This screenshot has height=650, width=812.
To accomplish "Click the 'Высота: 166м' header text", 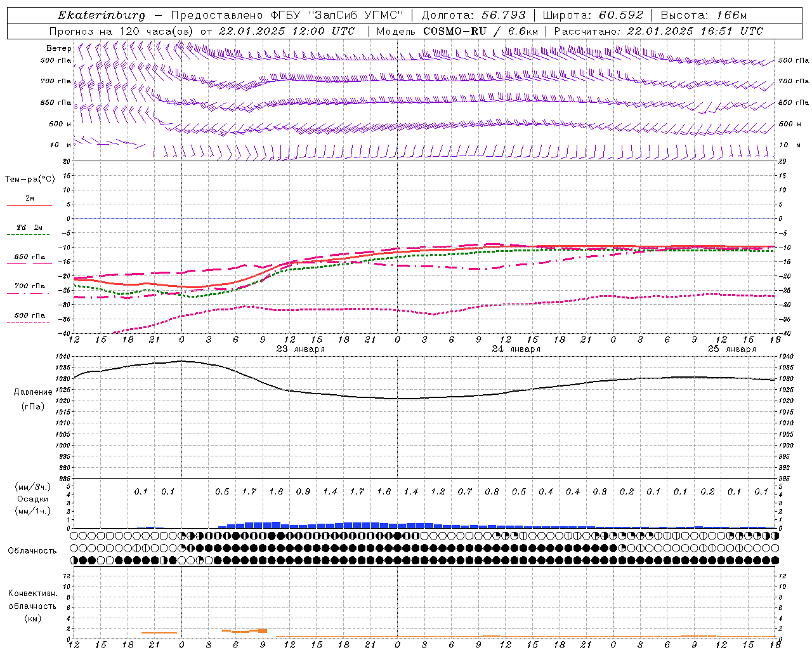I will [704, 15].
